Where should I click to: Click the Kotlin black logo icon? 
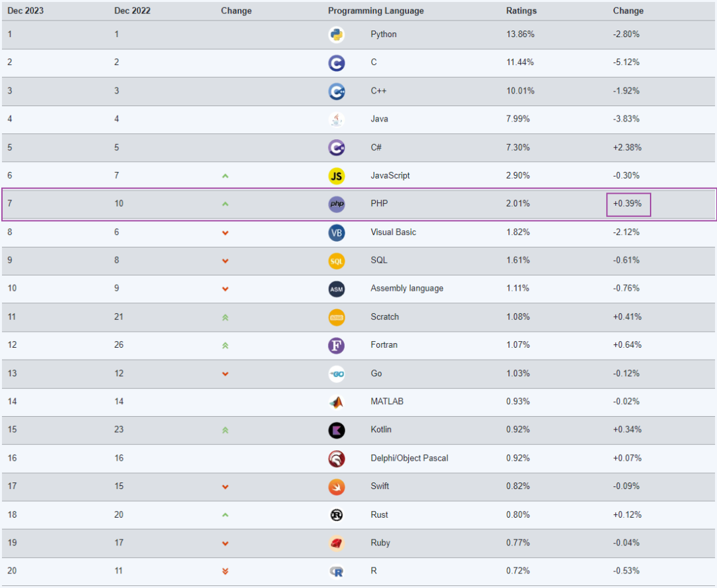click(x=337, y=430)
